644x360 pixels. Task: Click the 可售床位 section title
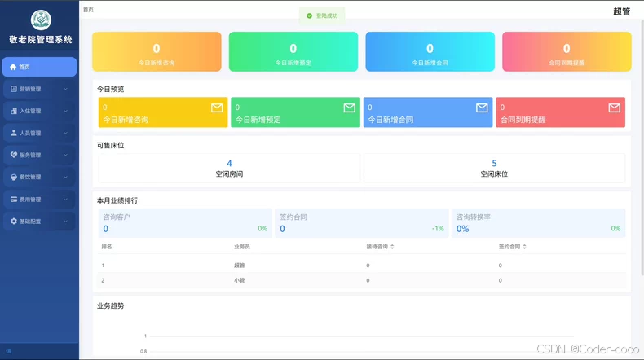click(111, 145)
